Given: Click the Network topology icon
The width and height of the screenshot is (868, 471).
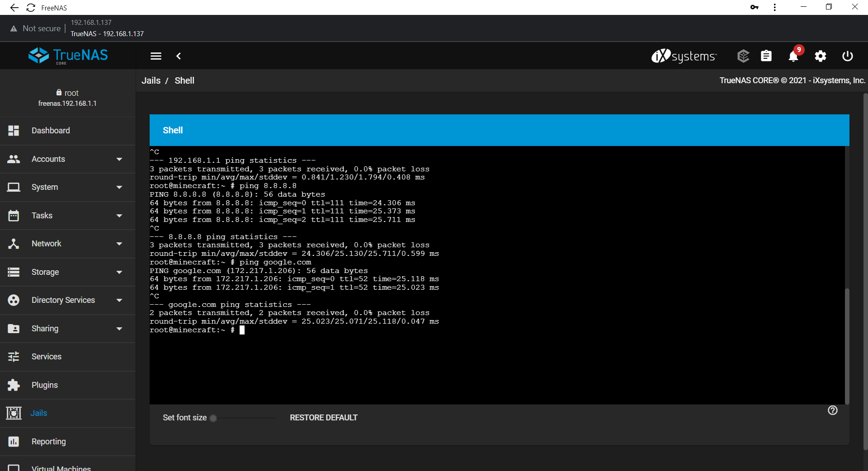Looking at the screenshot, I should point(14,244).
